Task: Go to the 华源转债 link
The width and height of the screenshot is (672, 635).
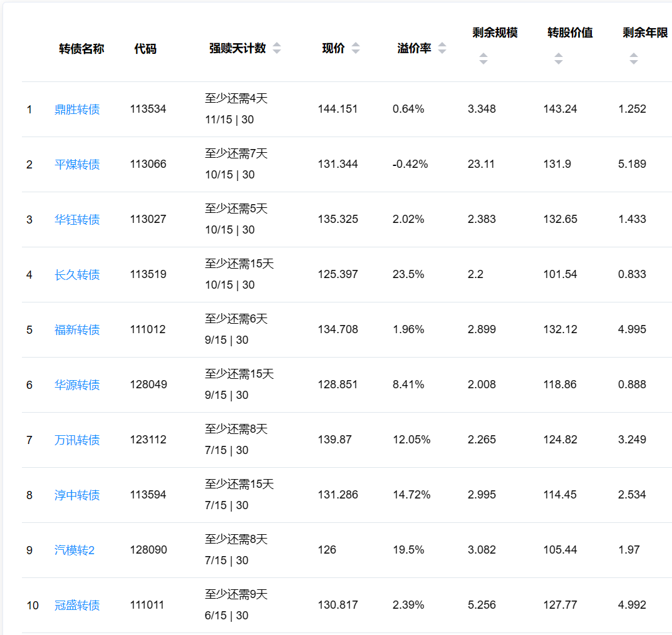Action: pyautogui.click(x=77, y=385)
